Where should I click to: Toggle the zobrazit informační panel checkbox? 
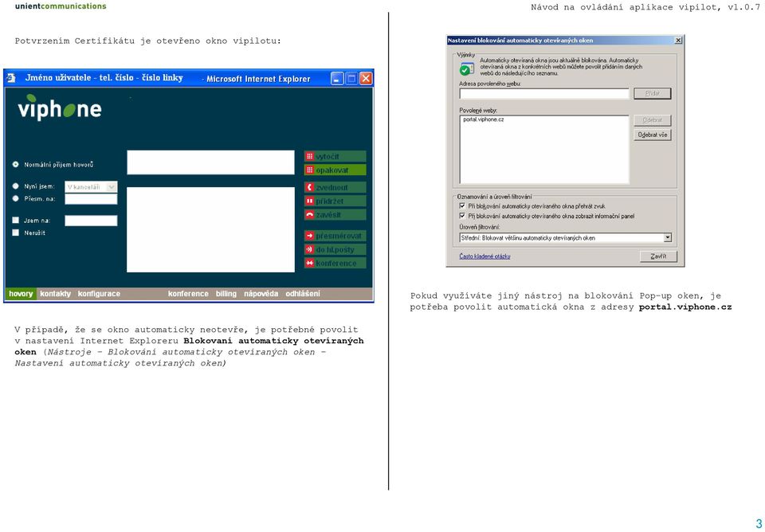(462, 216)
